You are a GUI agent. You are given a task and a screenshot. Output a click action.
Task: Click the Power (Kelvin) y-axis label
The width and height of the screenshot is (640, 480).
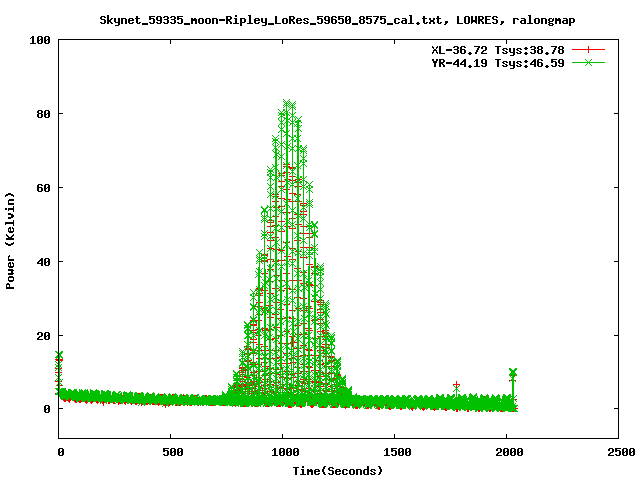10,241
